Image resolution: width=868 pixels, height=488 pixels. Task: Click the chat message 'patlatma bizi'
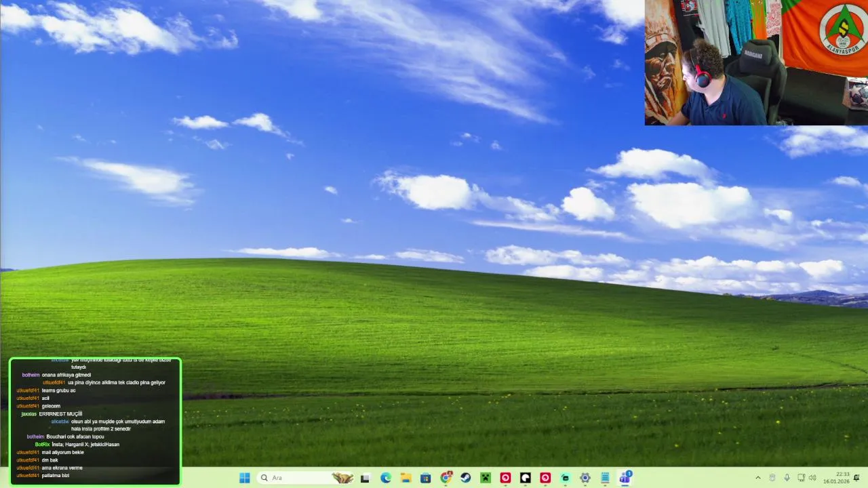click(56, 476)
